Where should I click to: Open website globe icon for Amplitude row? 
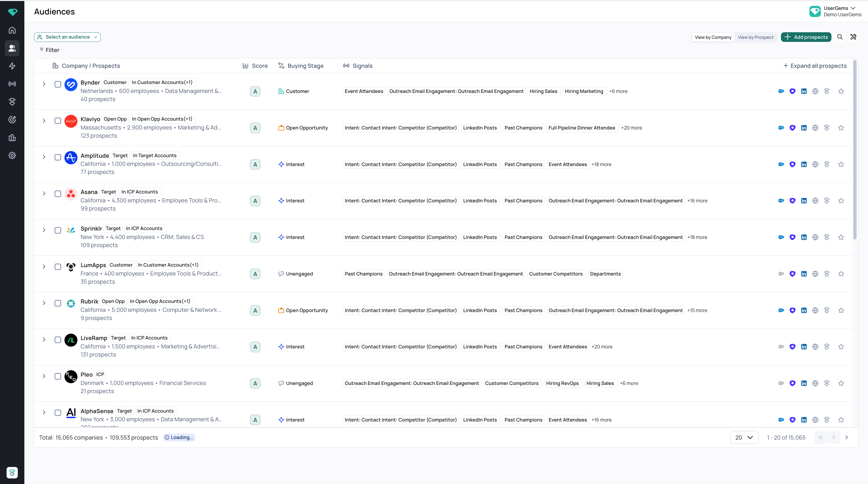(815, 165)
